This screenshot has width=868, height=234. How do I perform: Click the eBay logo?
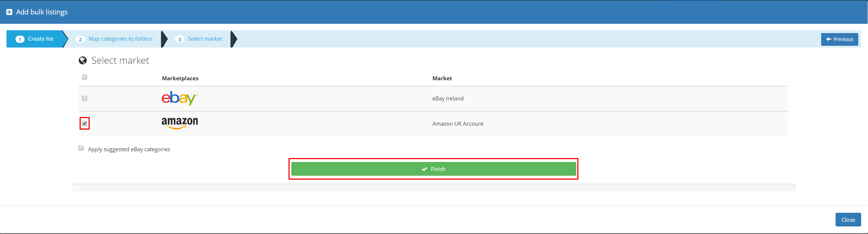coord(179,98)
